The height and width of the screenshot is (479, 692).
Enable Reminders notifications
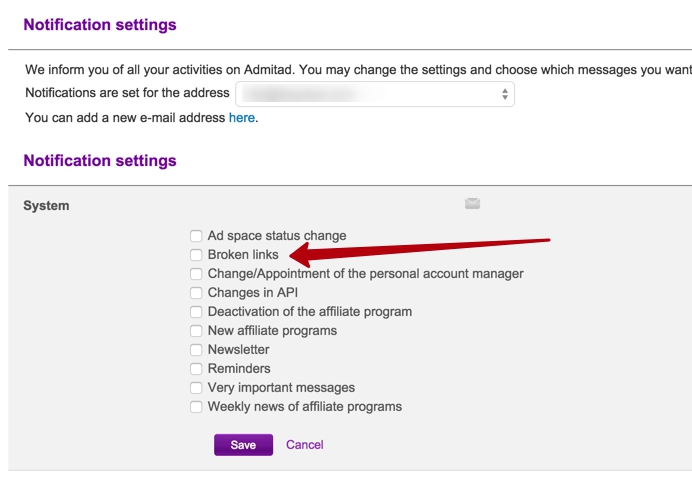(x=196, y=369)
